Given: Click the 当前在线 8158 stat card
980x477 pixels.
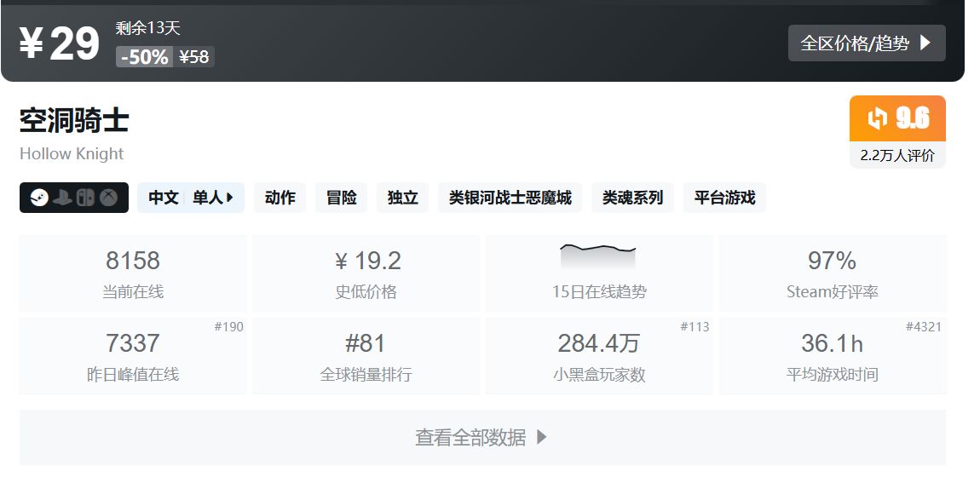Looking at the screenshot, I should tap(133, 273).
